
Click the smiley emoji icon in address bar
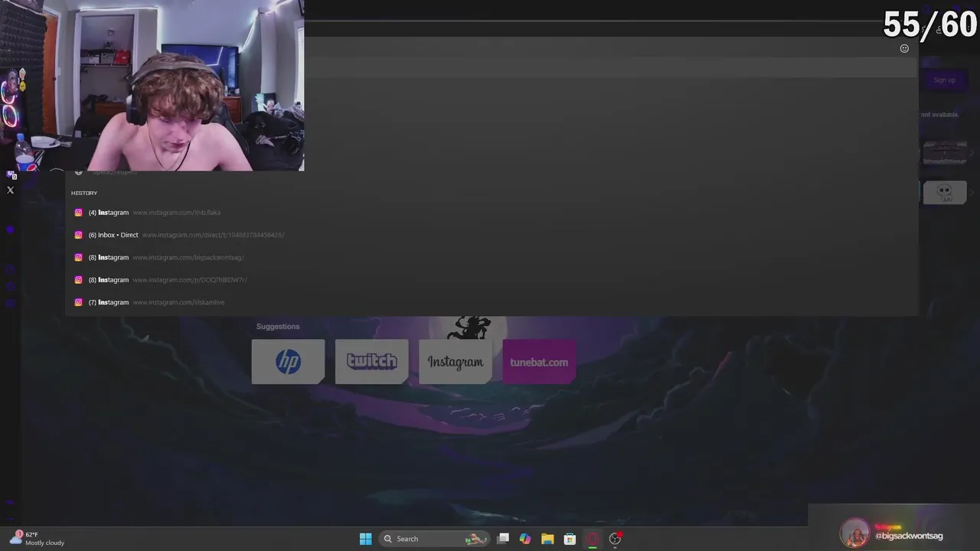(x=904, y=48)
